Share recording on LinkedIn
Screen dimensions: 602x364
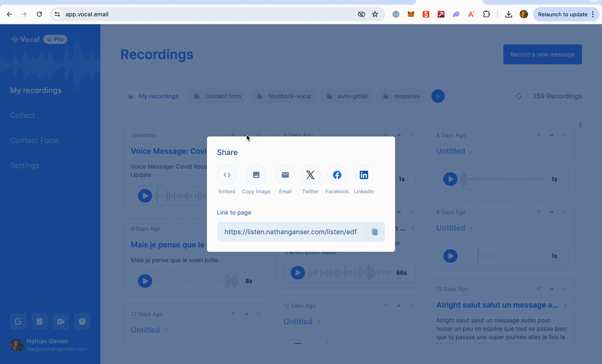364,175
